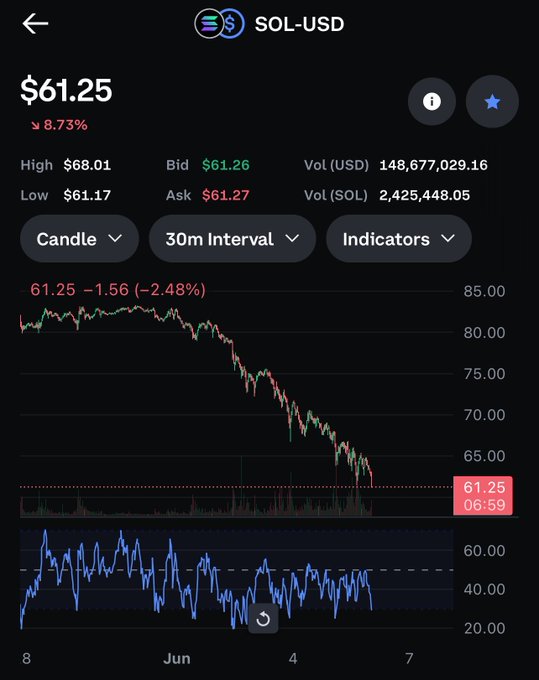Click the SOL-USD title text
The width and height of the screenshot is (539, 680).
299,24
